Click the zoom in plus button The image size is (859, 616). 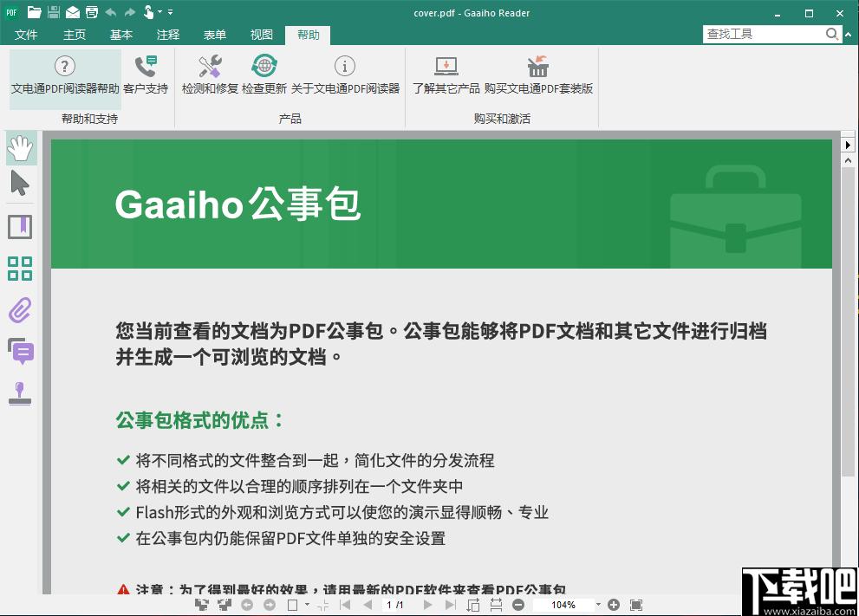[x=614, y=605]
